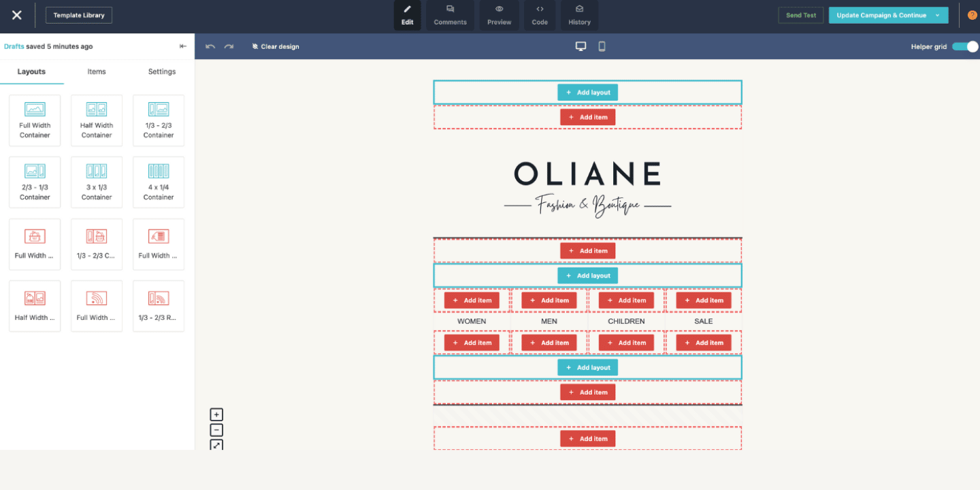This screenshot has width=980, height=490.
Task: Zoom out with the minus icon
Action: click(x=216, y=430)
